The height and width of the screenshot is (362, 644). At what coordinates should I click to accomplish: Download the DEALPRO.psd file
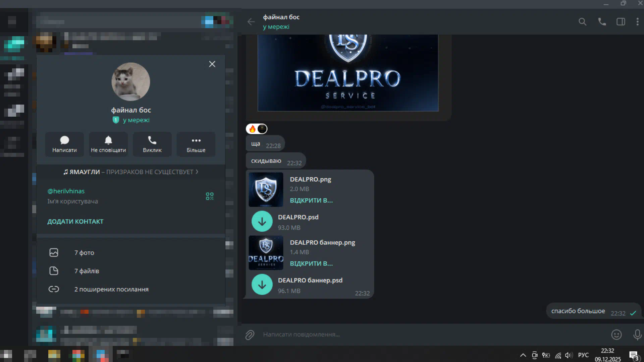(262, 221)
